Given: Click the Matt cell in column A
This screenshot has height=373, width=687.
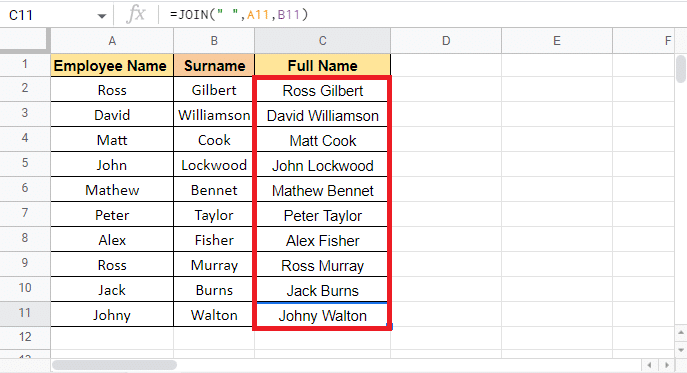Looking at the screenshot, I should coord(112,140).
